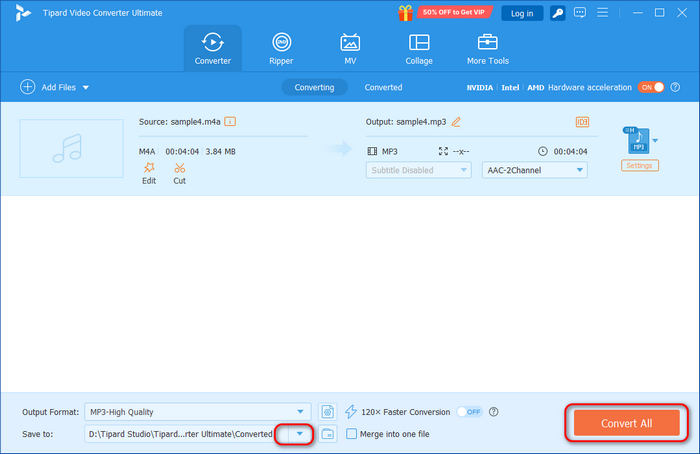Click the resolution expand icon
This screenshot has height=454, width=700.
[443, 151]
